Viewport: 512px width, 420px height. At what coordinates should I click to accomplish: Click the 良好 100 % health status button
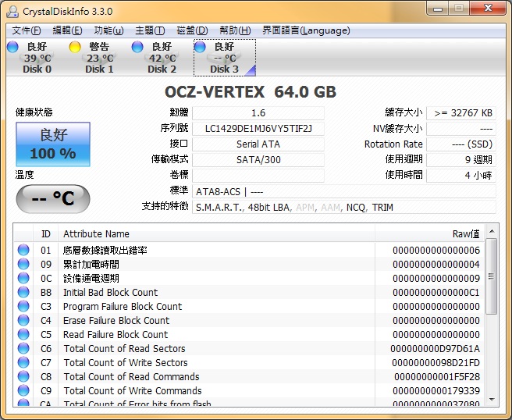[x=53, y=144]
